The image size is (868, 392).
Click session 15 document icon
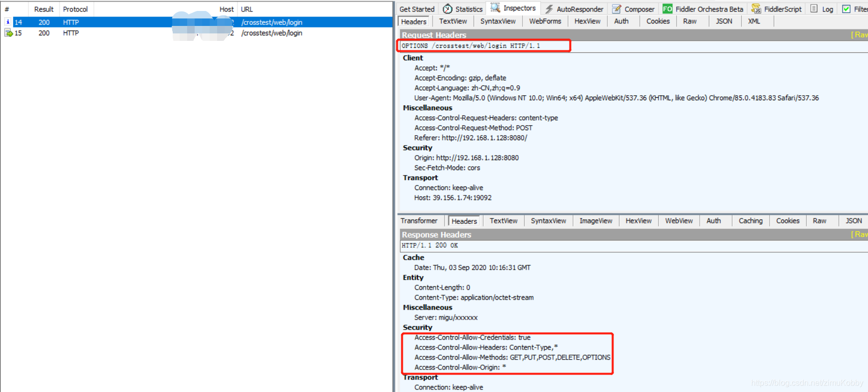8,33
